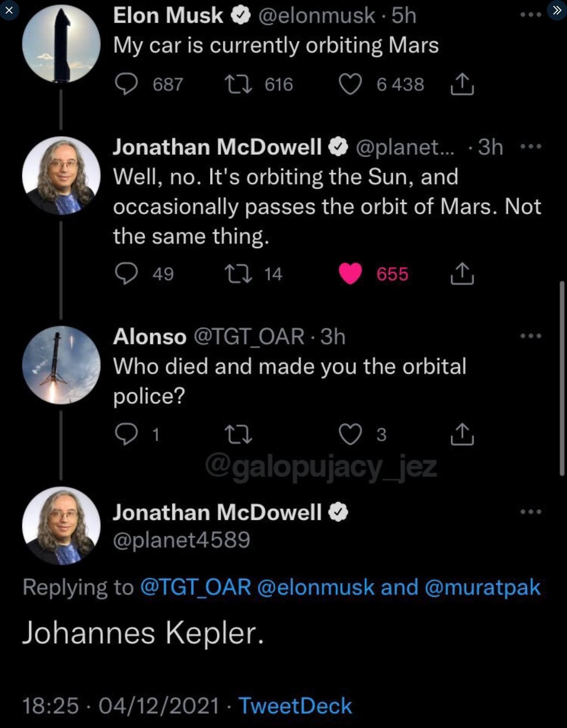Share Elon Musk's tweet
567x728 pixels.
click(462, 84)
